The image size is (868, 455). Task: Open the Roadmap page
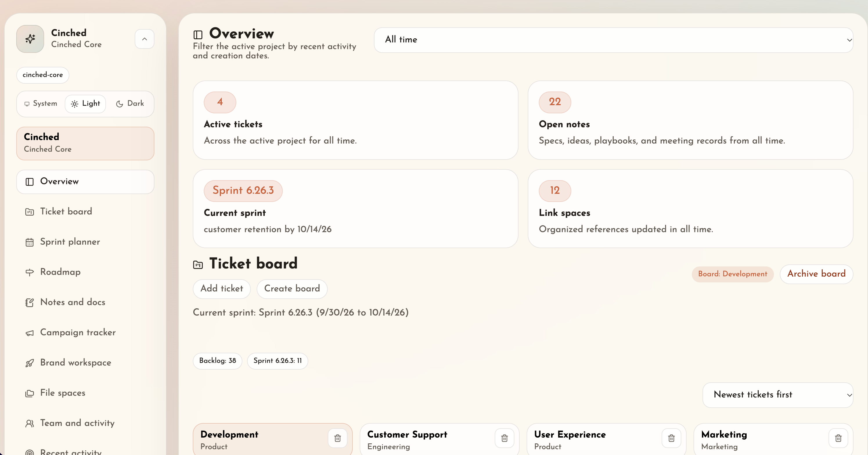click(x=85, y=272)
